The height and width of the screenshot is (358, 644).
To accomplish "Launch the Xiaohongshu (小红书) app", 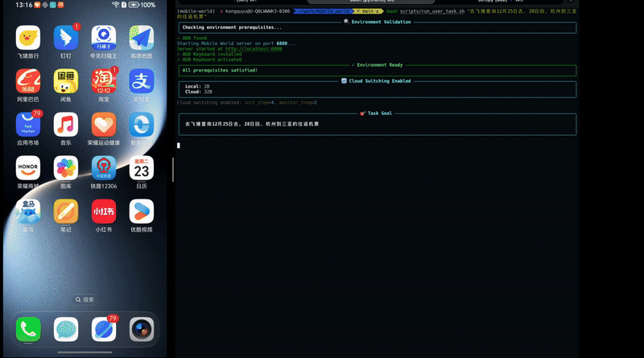I will click(x=104, y=212).
